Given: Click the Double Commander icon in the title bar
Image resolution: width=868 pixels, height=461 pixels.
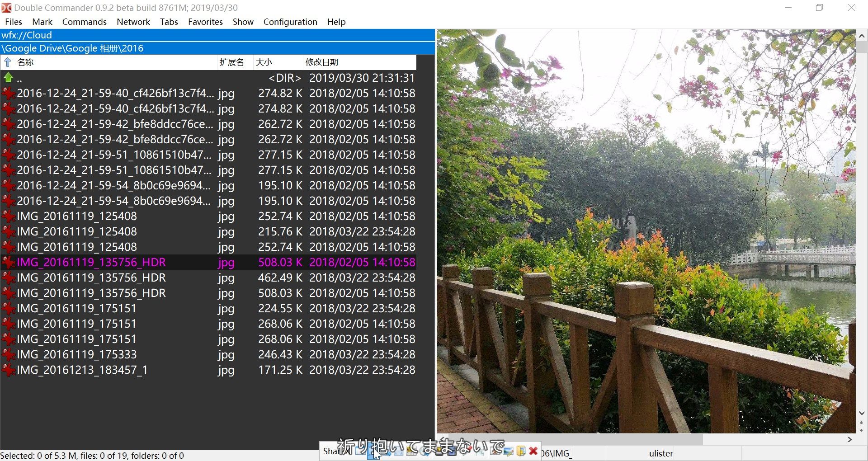Looking at the screenshot, I should [x=6, y=7].
